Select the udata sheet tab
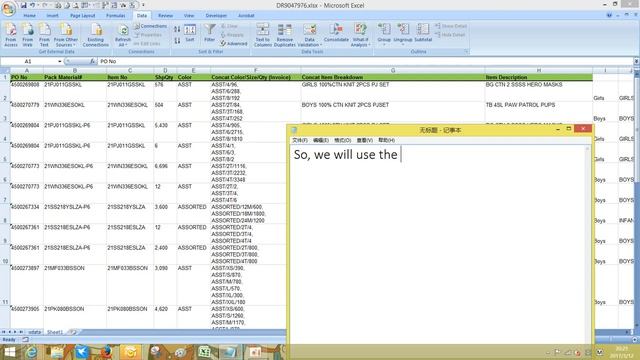Image resolution: width=640 pixels, height=360 pixels. click(34, 332)
